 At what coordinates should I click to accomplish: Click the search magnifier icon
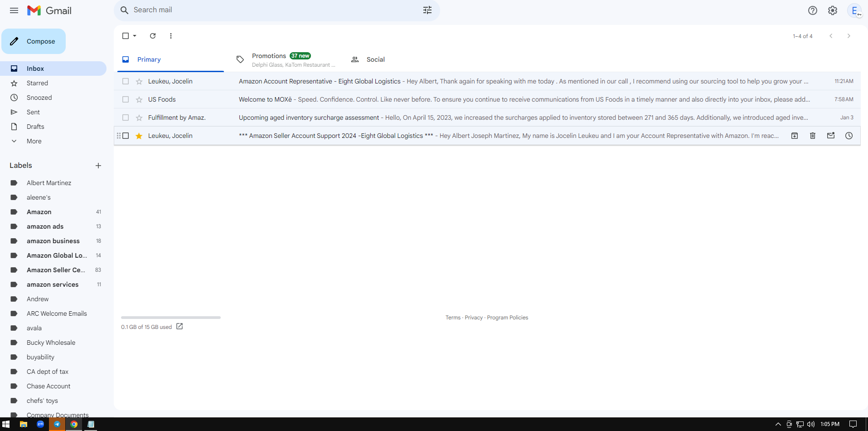point(124,10)
